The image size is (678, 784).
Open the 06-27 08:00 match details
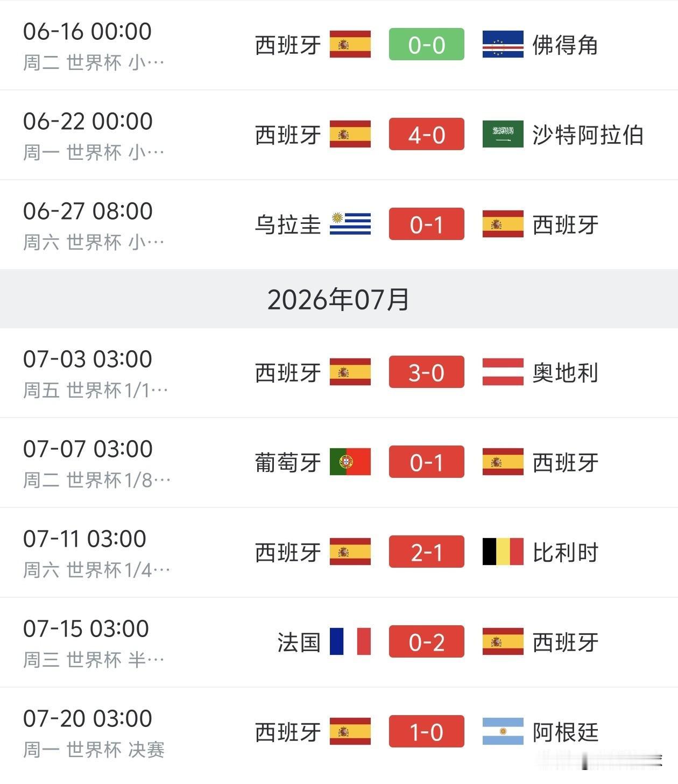click(x=339, y=224)
